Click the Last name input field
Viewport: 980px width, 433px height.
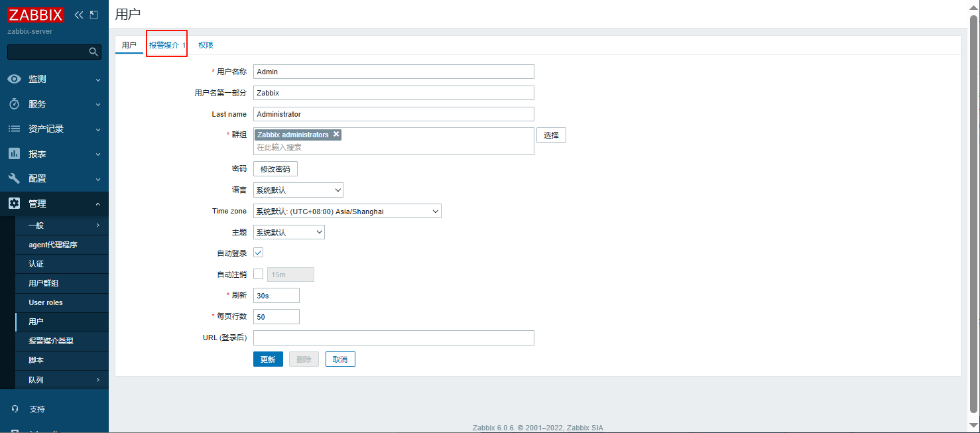(x=394, y=114)
